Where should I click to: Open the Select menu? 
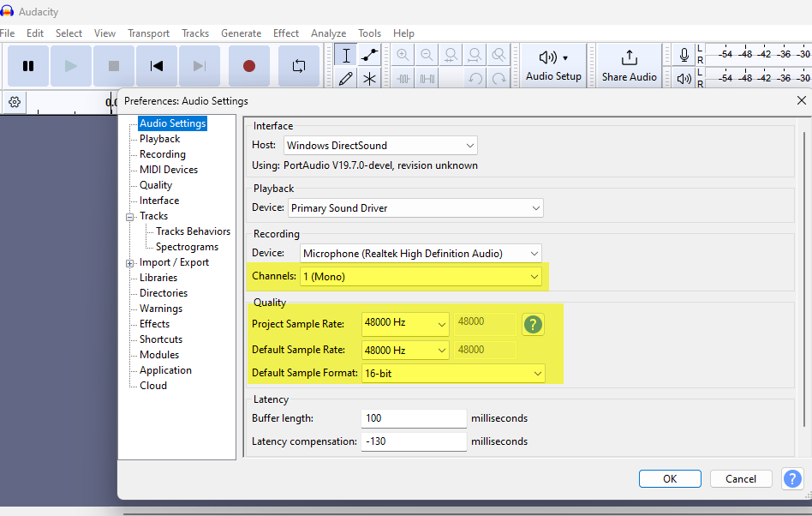(x=69, y=33)
